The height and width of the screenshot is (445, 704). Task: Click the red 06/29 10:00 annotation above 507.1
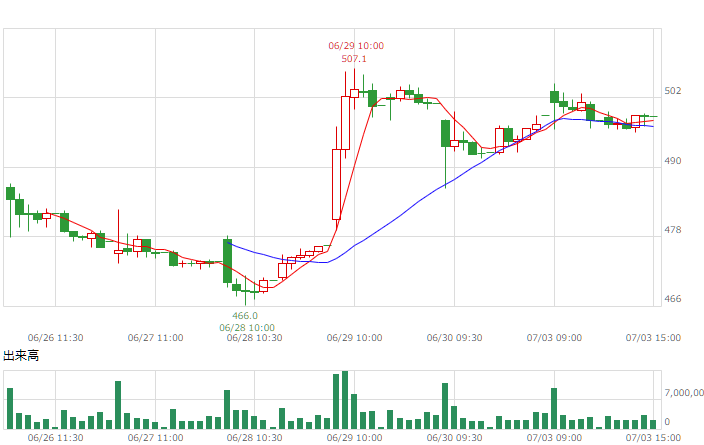[356, 46]
